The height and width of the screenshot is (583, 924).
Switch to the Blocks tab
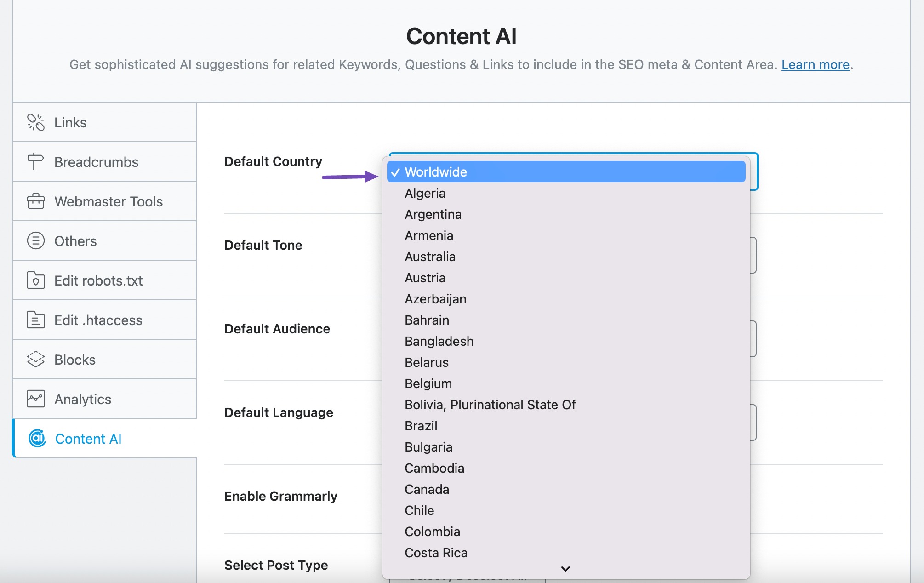click(104, 360)
